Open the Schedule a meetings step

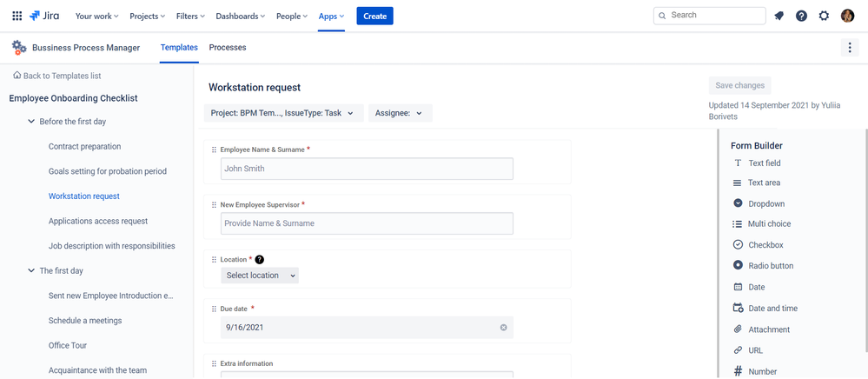85,321
